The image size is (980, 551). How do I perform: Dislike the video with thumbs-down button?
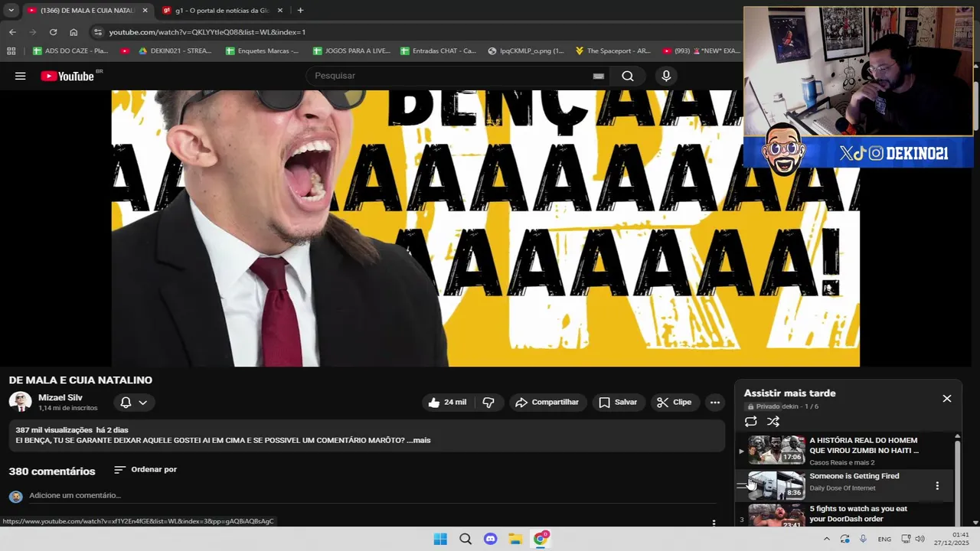(488, 403)
